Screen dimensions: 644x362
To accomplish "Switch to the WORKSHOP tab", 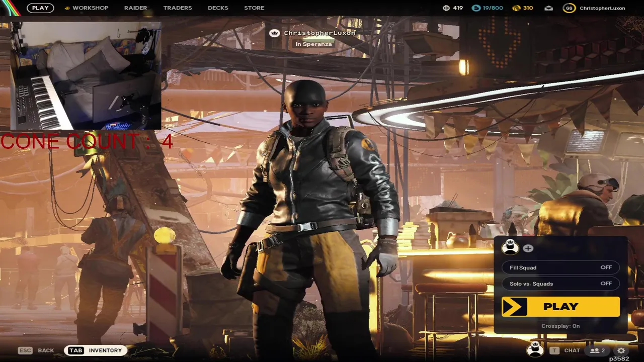I will (x=90, y=8).
